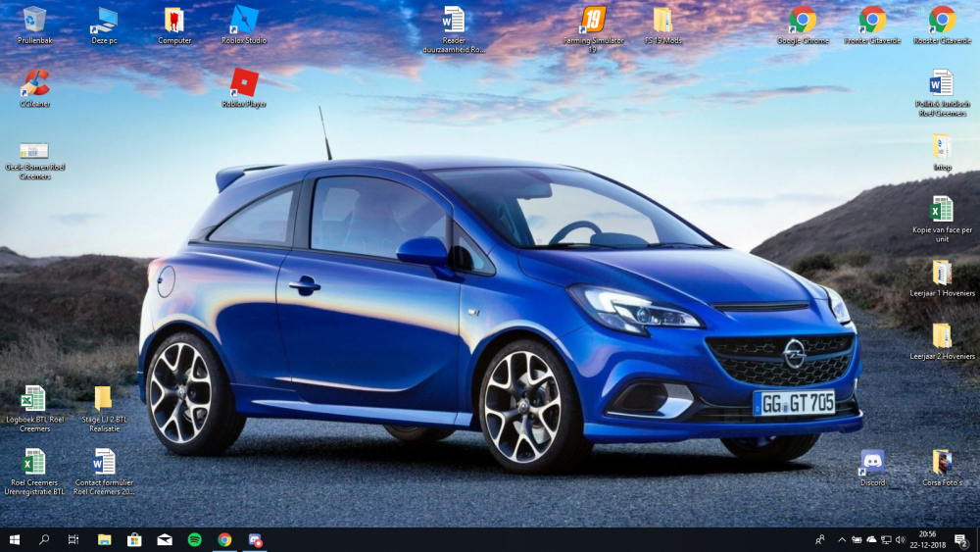Open the Windows Start menu
This screenshot has height=552, width=980.
(x=15, y=539)
